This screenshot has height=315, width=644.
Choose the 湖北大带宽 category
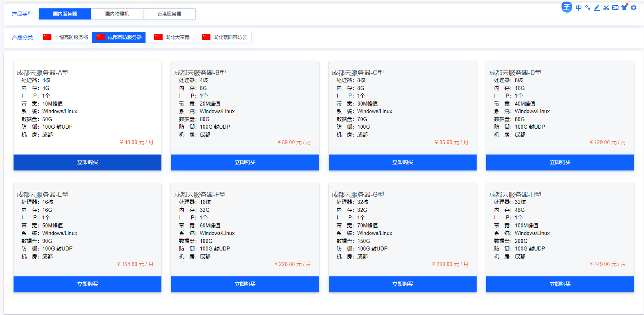coord(172,37)
